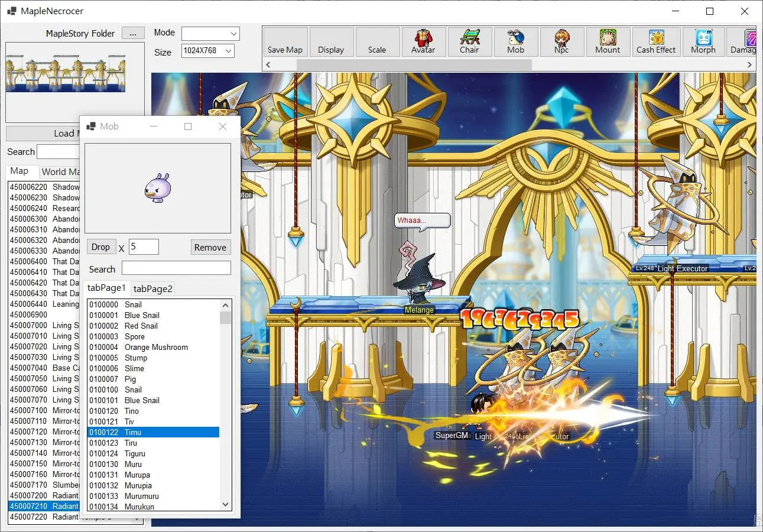Screen dimensions: 763x532
Task: Select map 450007040 Base Camp entry
Action: click(x=44, y=368)
